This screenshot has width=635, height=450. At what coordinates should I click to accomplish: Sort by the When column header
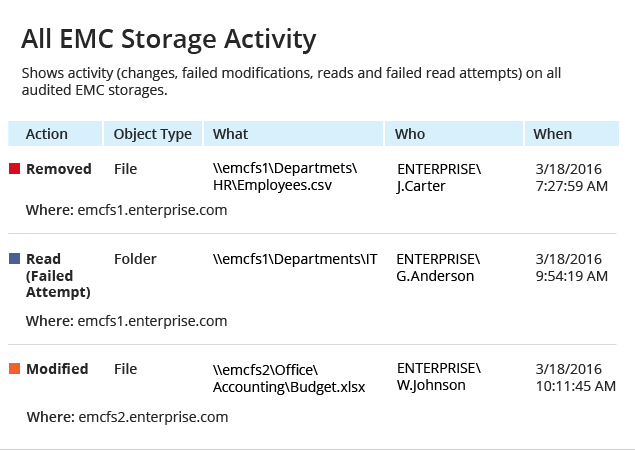[x=572, y=134]
